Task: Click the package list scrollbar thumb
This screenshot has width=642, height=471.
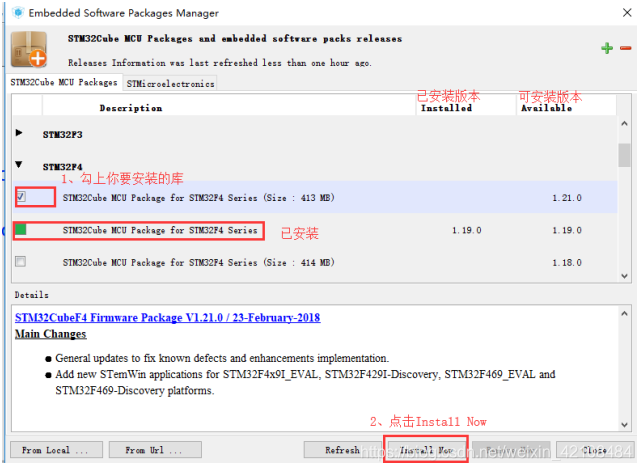Action: [x=624, y=155]
